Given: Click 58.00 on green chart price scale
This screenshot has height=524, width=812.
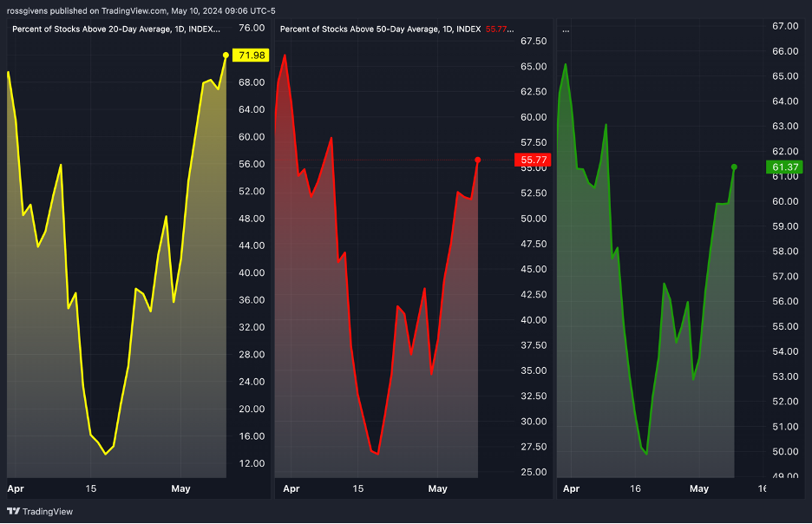Looking at the screenshot, I should point(785,251).
